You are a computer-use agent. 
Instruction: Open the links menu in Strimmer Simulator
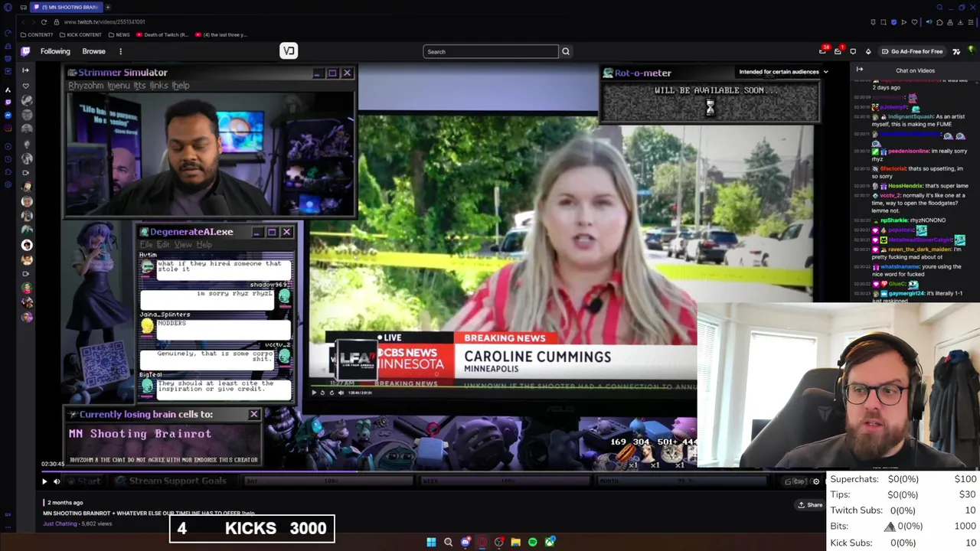(x=158, y=86)
